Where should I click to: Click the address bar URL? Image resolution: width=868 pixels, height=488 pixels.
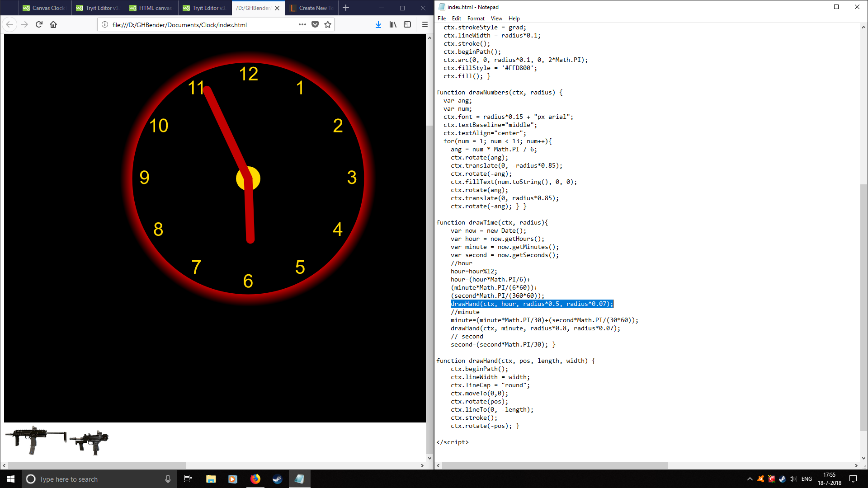coord(179,25)
